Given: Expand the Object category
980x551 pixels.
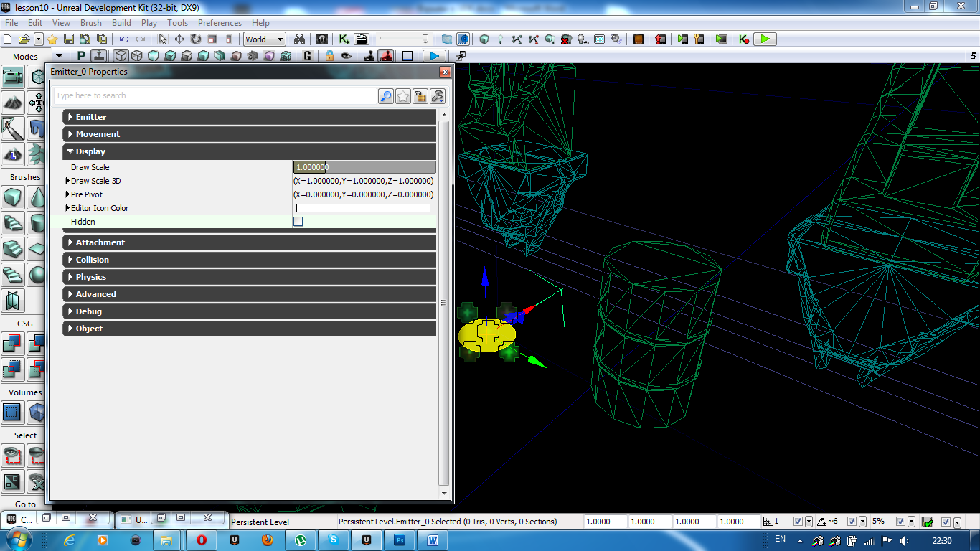Looking at the screenshot, I should pos(250,329).
